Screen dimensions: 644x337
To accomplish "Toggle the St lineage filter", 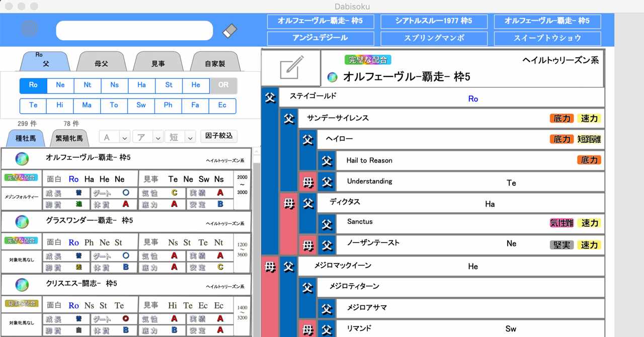I will click(169, 86).
